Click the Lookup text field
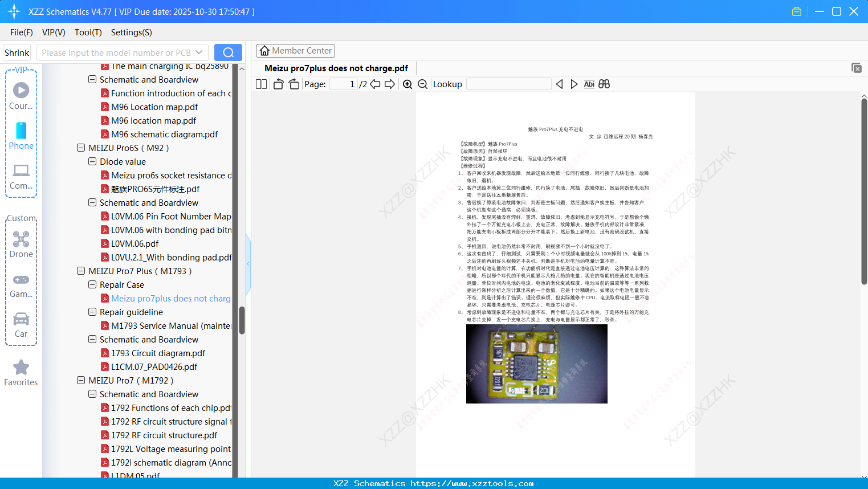Image resolution: width=868 pixels, height=489 pixels. coord(509,84)
